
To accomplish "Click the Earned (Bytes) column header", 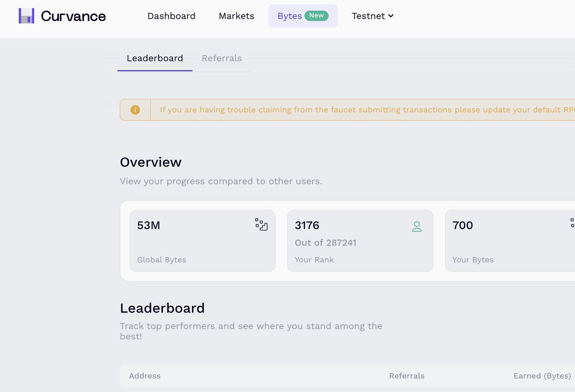I will [x=542, y=376].
